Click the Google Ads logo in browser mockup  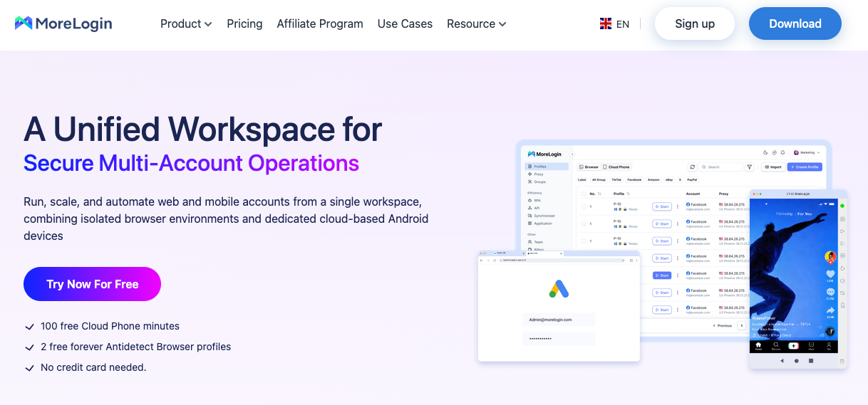[559, 289]
